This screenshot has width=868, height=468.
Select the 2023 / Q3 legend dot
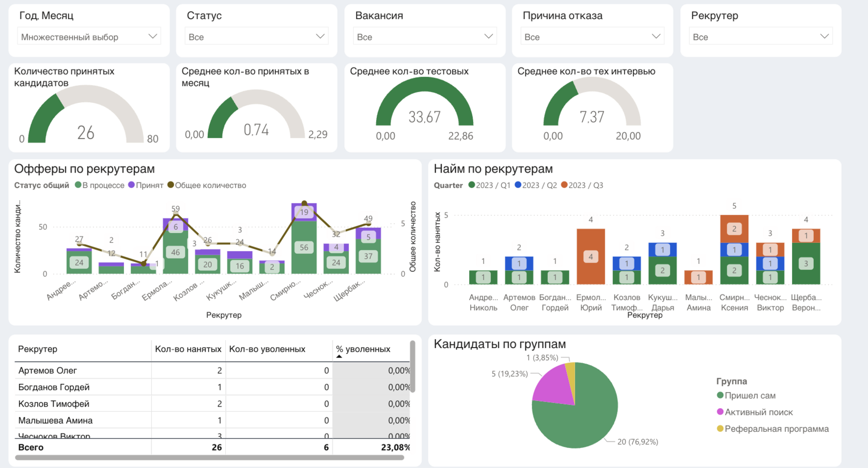(564, 185)
